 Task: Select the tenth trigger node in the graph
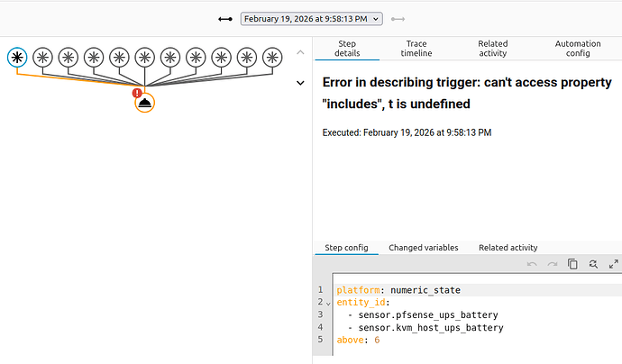coord(247,58)
